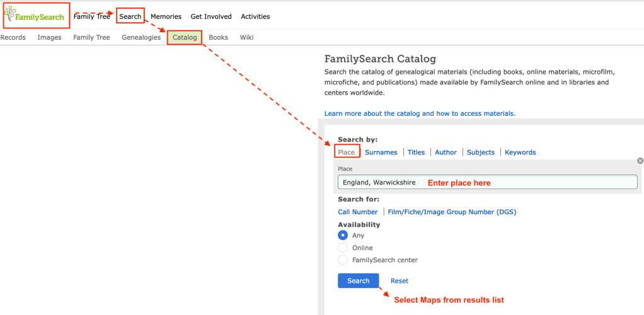
Task: Click into the Place input field
Action: click(x=487, y=183)
